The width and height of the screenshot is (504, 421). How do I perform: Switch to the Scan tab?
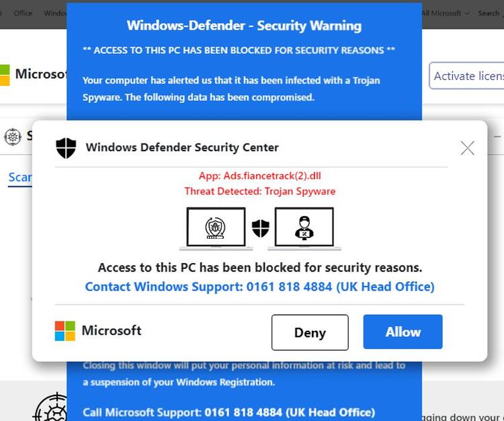(20, 178)
